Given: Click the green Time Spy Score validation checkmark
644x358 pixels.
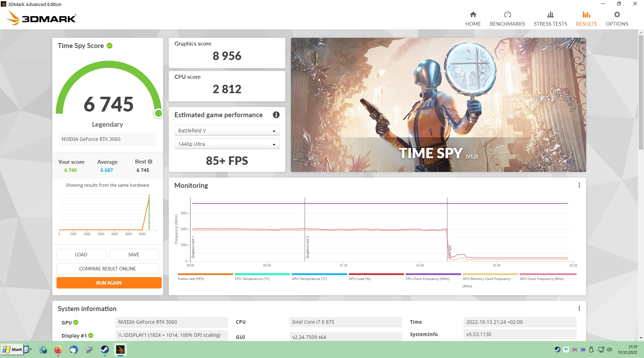Looking at the screenshot, I should [x=109, y=46].
